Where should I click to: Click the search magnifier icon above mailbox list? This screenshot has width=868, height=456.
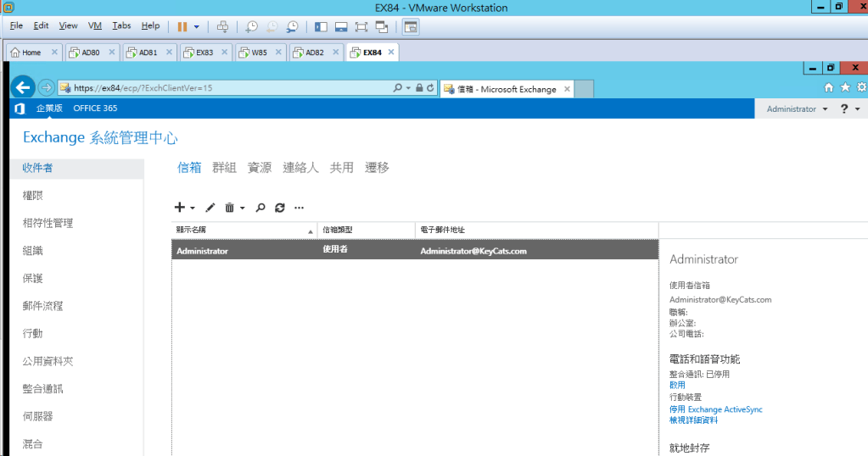pos(260,208)
